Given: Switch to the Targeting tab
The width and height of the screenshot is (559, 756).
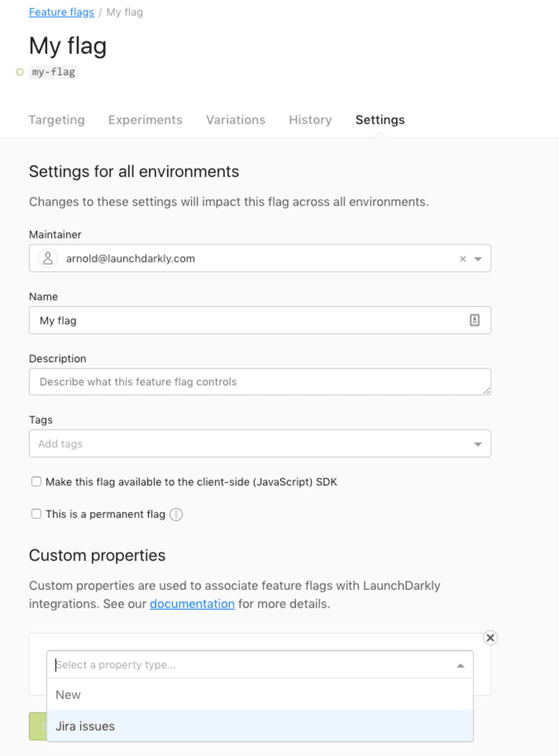Looking at the screenshot, I should point(56,120).
